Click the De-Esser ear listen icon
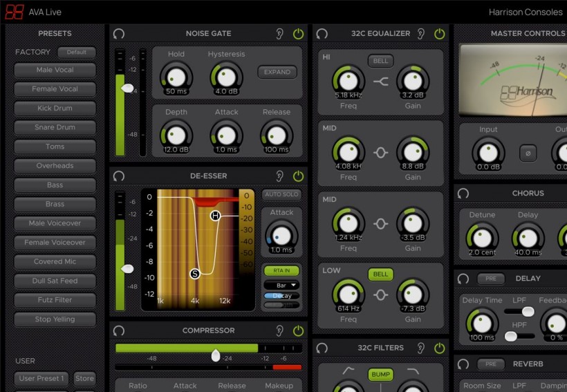Image resolution: width=567 pixels, height=392 pixels. (280, 176)
